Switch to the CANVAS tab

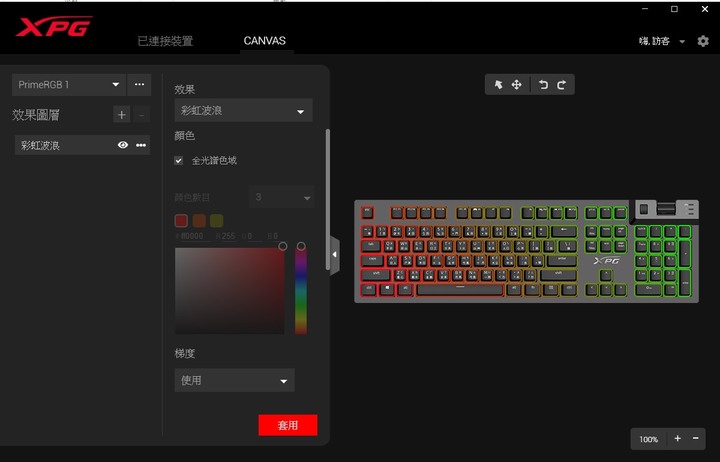[x=264, y=41]
